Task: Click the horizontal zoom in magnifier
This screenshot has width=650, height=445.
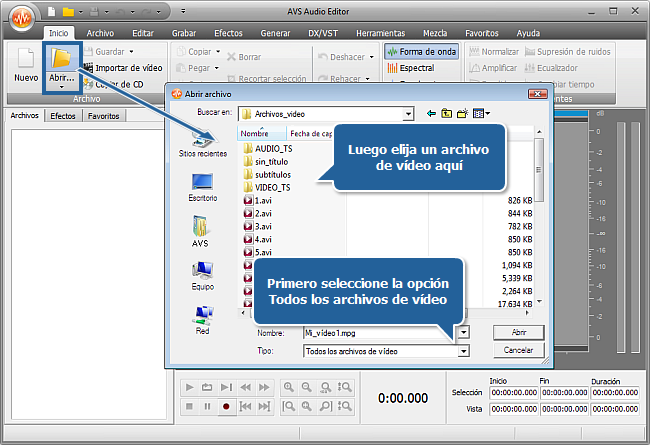Action: pos(289,387)
